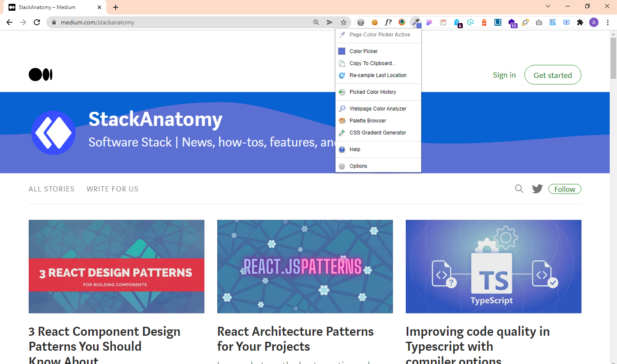Open the Extensions puzzle piece menu

[580, 22]
